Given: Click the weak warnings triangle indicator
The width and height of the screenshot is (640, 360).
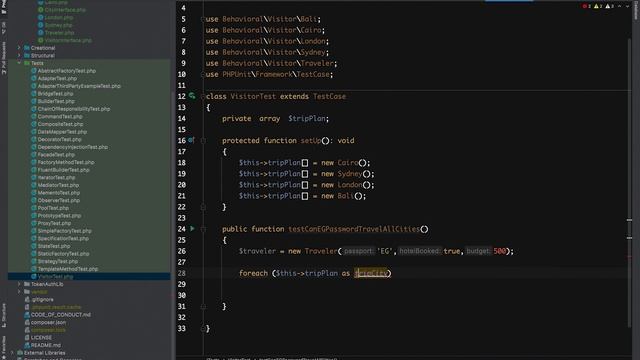Looking at the screenshot, I should [610, 6].
